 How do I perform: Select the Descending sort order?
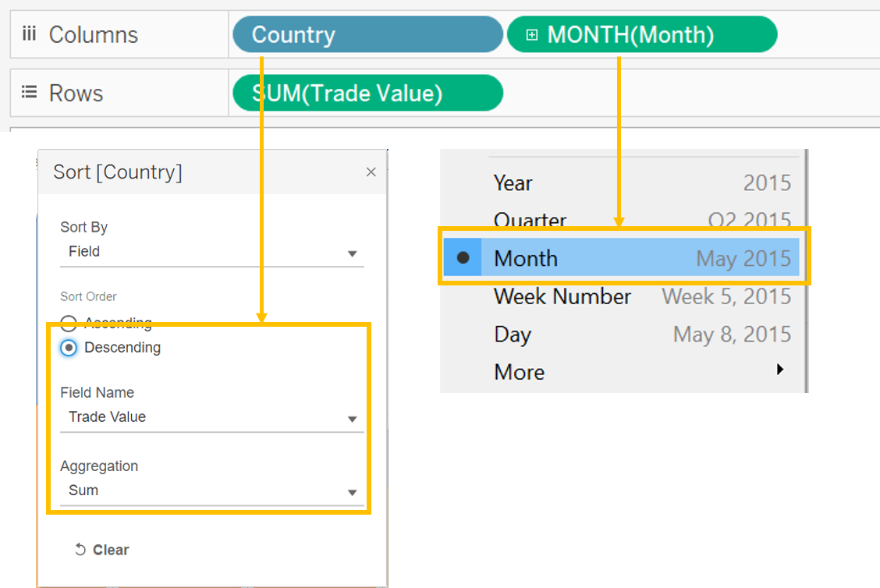point(69,348)
